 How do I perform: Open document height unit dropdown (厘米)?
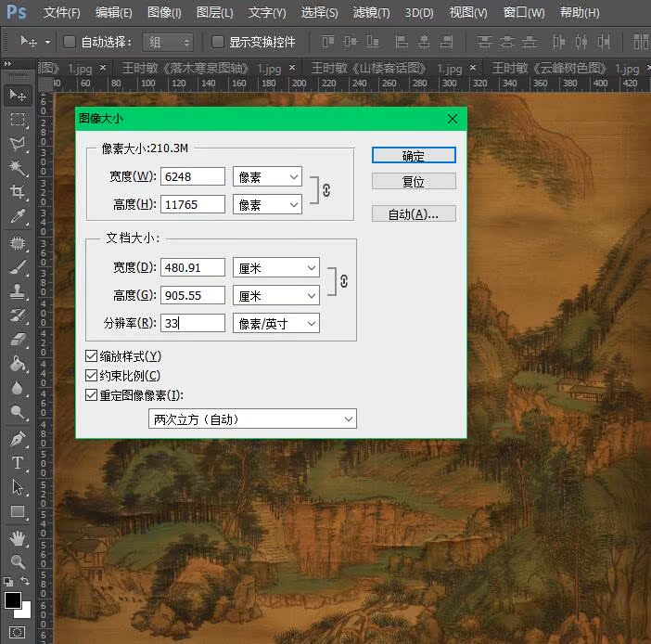click(276, 295)
